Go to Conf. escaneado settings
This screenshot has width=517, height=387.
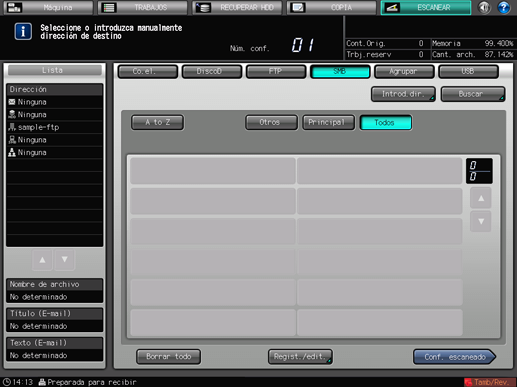454,357
